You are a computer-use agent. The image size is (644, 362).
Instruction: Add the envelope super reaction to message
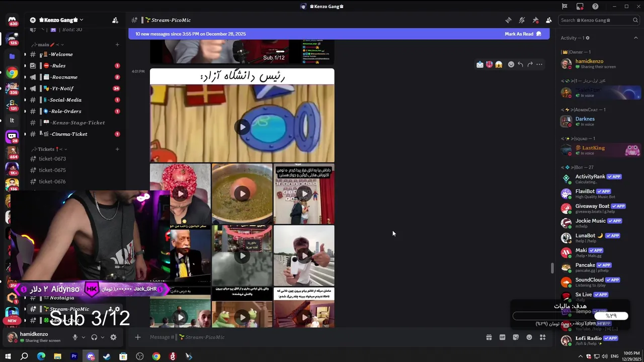click(480, 64)
